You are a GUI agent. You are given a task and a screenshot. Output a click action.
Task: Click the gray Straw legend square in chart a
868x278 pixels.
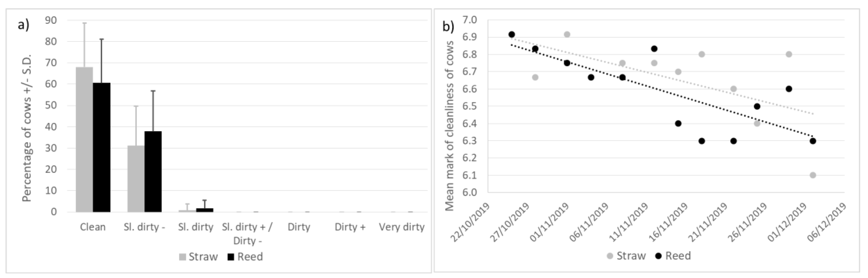click(x=182, y=257)
